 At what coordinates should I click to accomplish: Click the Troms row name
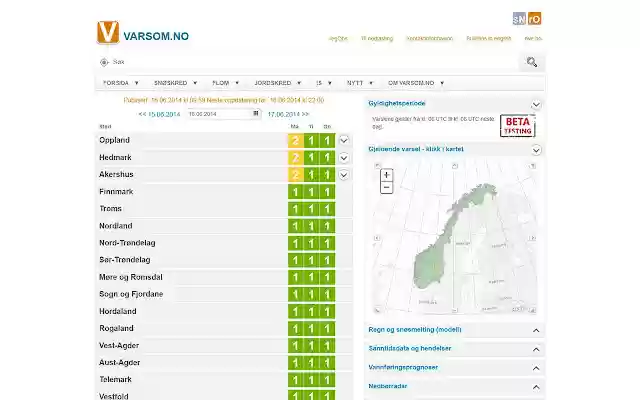click(111, 209)
